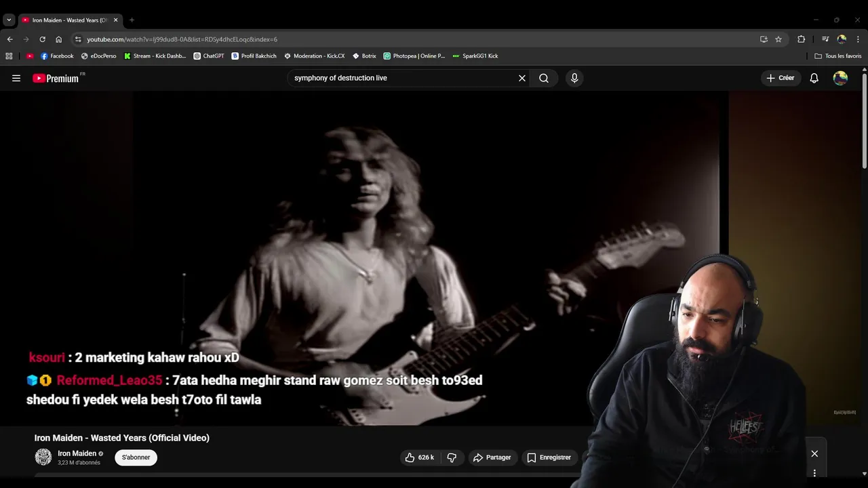The height and width of the screenshot is (488, 868).
Task: Run search with the magnifying glass button
Action: click(544, 78)
